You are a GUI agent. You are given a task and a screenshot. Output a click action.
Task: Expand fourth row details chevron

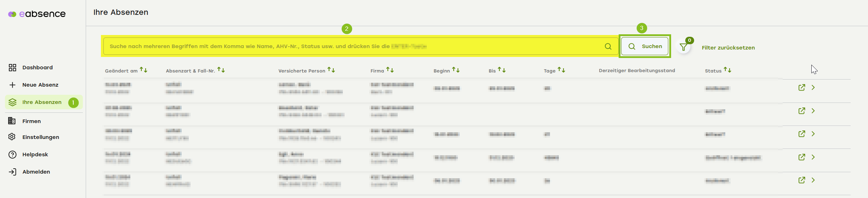[813, 157]
